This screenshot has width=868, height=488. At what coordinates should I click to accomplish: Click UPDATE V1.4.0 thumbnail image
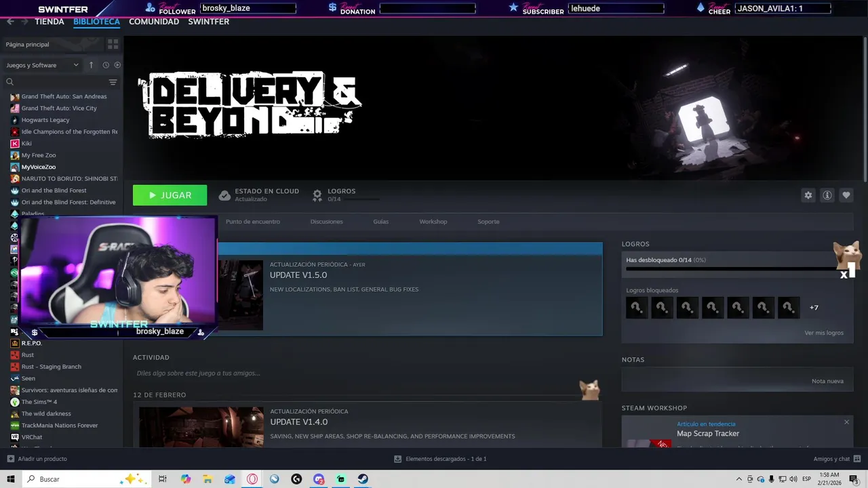pyautogui.click(x=201, y=427)
